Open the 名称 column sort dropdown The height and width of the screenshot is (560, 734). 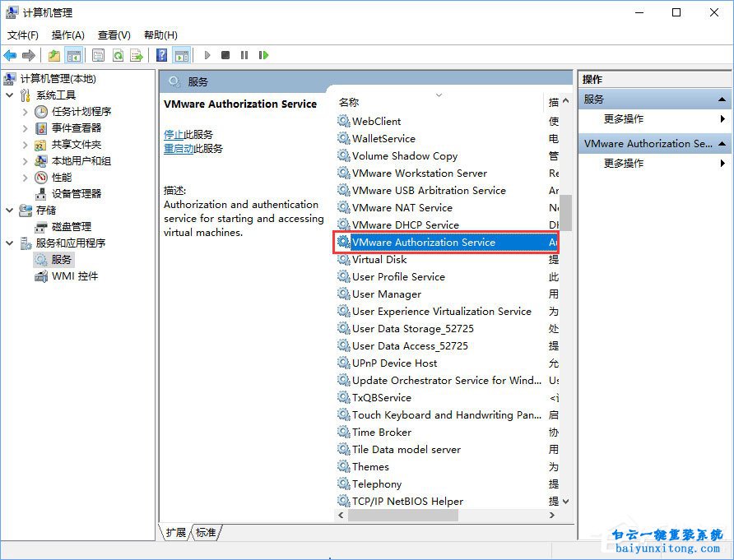tap(439, 95)
